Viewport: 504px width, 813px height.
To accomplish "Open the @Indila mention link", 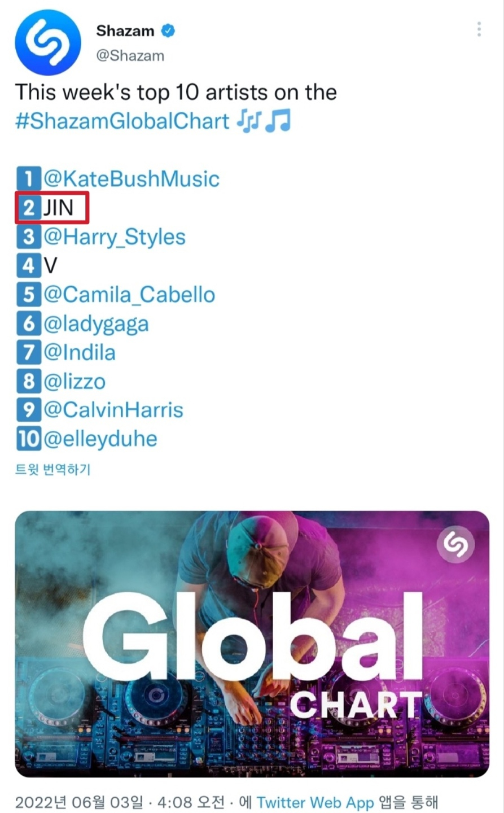I will point(80,352).
